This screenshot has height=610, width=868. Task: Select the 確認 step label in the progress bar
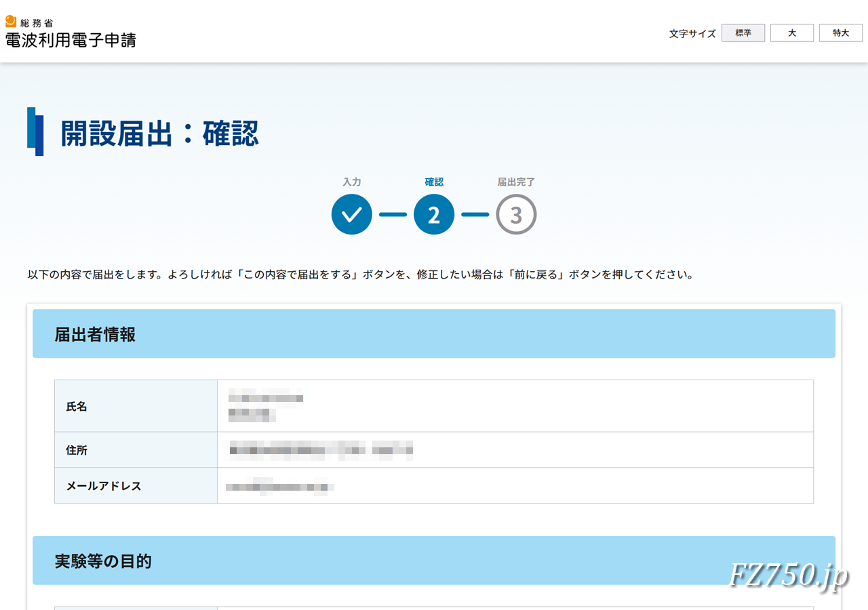coord(434,182)
